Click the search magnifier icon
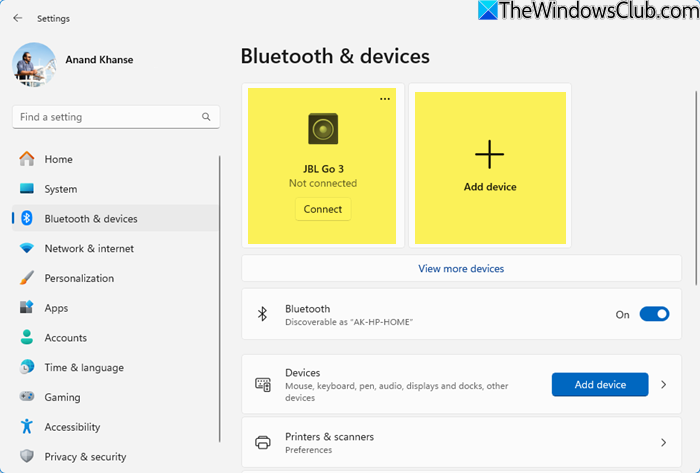This screenshot has height=474, width=700. click(x=207, y=117)
